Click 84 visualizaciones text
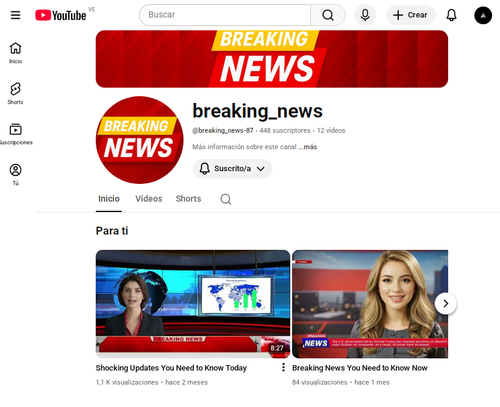Image resolution: width=500 pixels, height=407 pixels. click(x=320, y=382)
